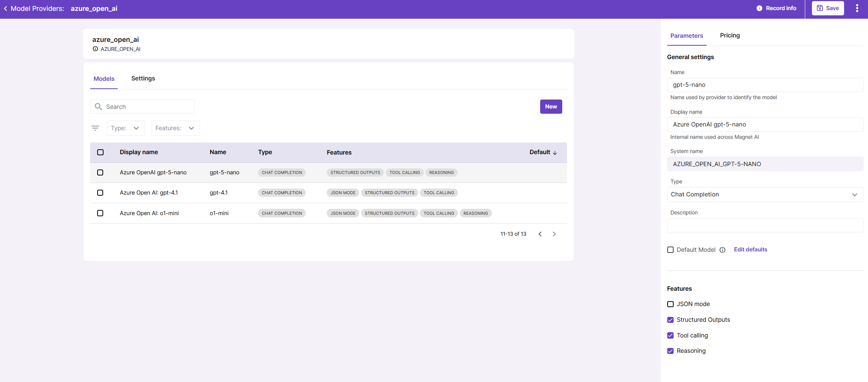Uncheck the Reasoning feature

point(670,351)
